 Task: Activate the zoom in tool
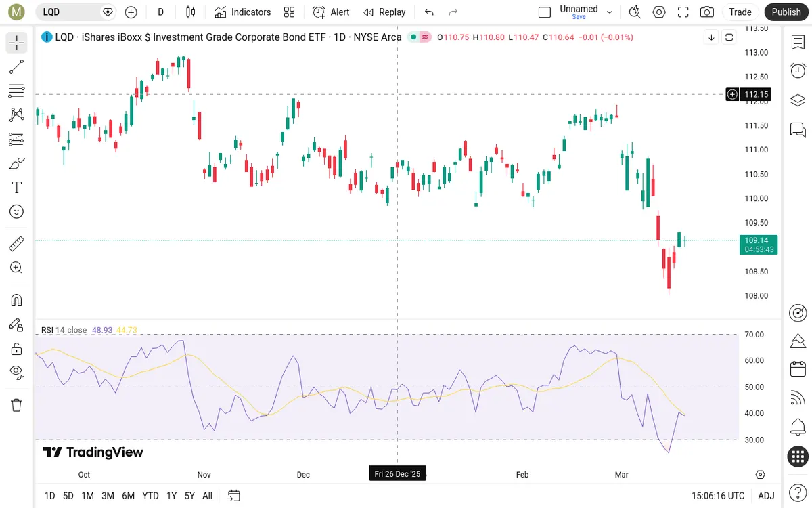[x=17, y=268]
